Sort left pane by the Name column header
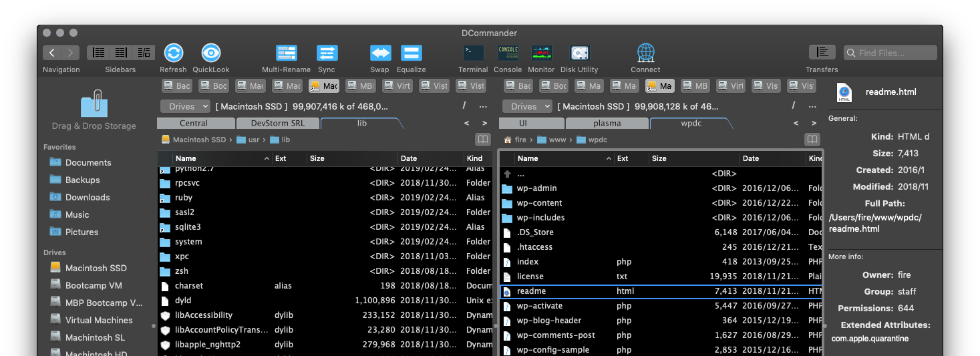 pos(222,158)
